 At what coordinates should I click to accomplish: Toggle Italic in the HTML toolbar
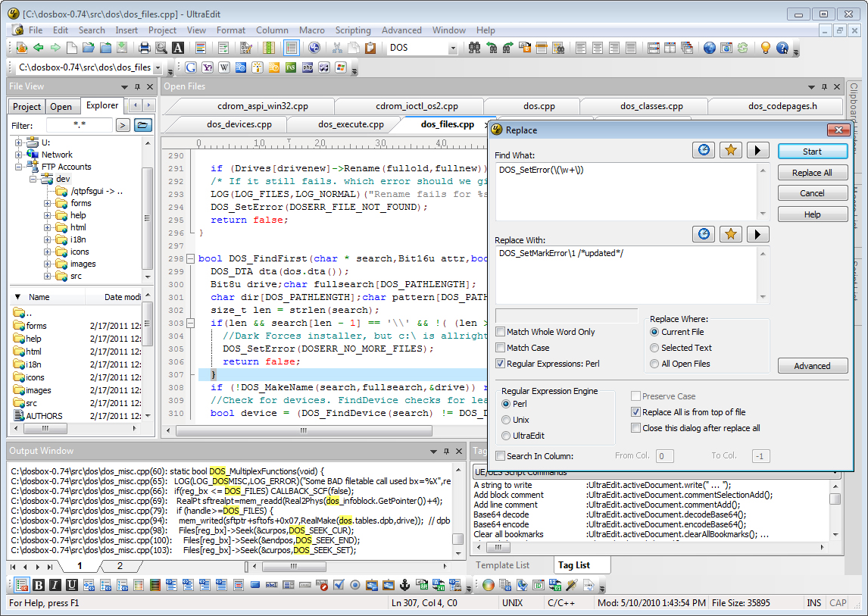tap(55, 585)
